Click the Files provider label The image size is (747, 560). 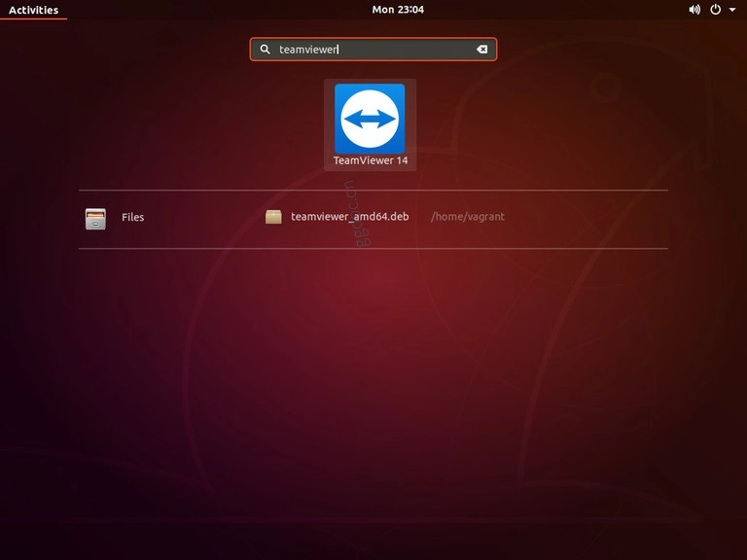tap(133, 217)
